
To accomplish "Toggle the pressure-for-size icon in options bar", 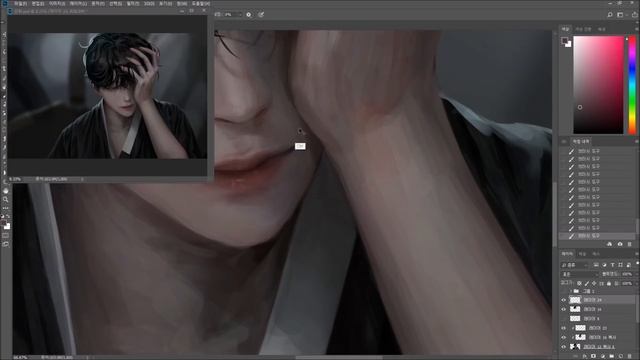I will (x=261, y=15).
